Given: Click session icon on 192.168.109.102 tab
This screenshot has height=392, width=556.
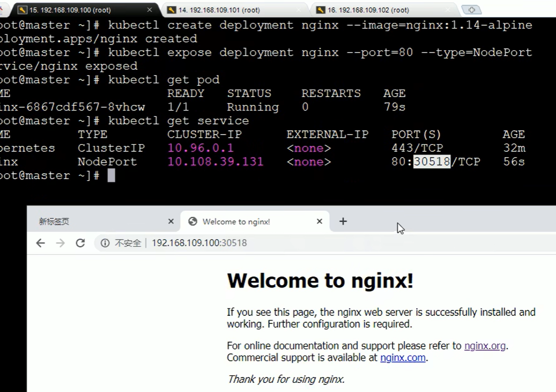Looking at the screenshot, I should 321,10.
